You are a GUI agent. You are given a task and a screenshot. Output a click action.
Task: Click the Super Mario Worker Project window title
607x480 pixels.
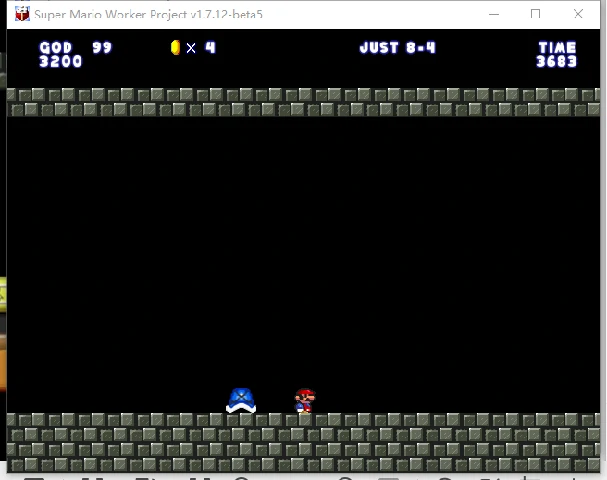tap(148, 14)
